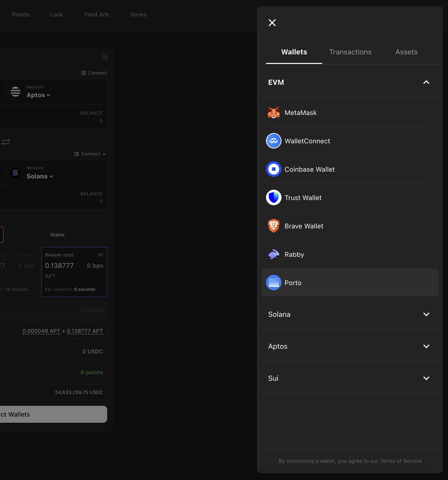448x480 pixels.
Task: Select the Stable route option
Action: pyautogui.click(x=57, y=235)
